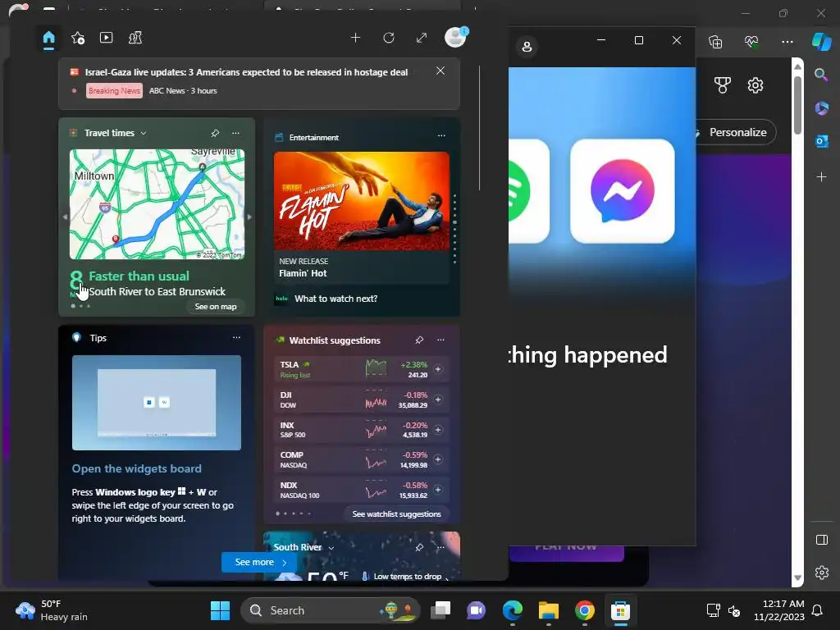Open the Israel-Gaza live updates headline
This screenshot has height=630, width=840.
246,72
